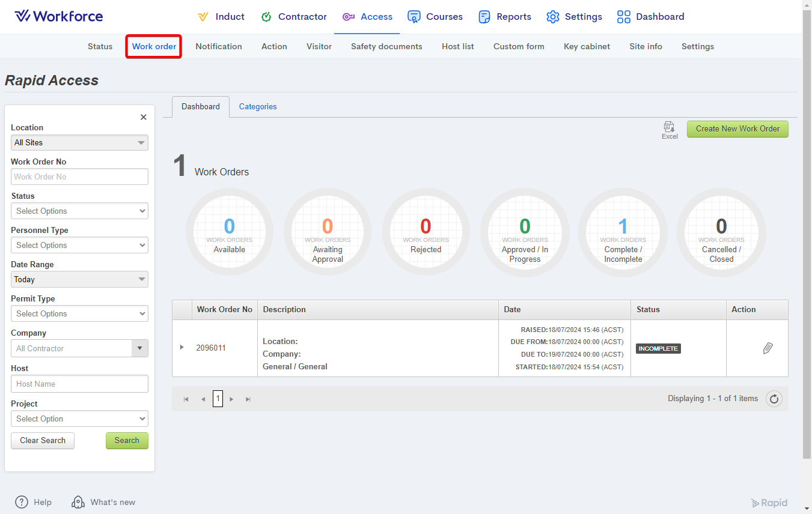Screen dimensions: 812x514
Task: Open the Contractor module
Action: tap(294, 17)
